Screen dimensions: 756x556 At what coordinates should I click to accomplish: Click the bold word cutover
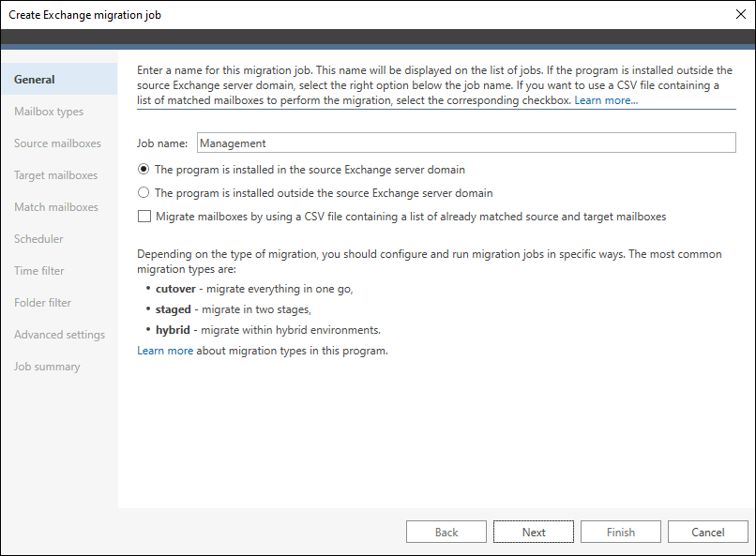175,289
